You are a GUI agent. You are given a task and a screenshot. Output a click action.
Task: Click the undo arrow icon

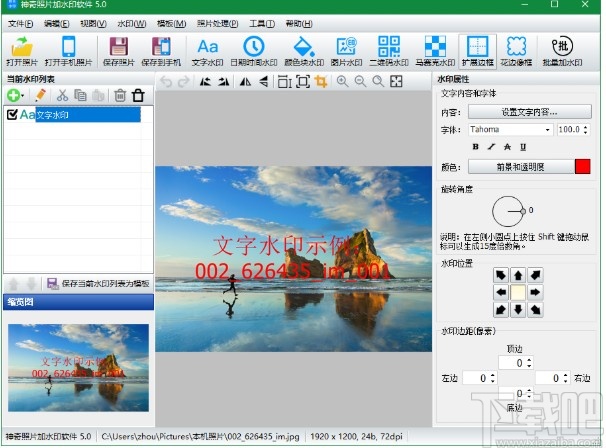[x=166, y=82]
